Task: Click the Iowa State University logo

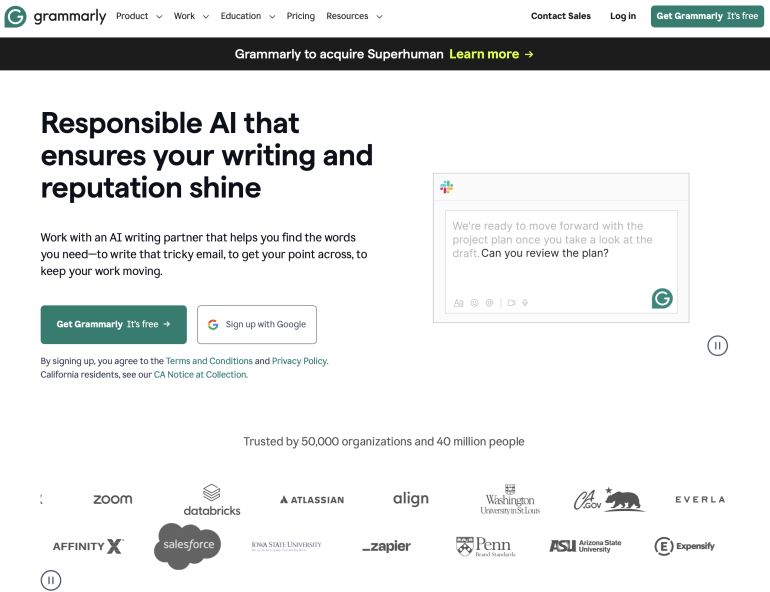Action: click(x=286, y=546)
